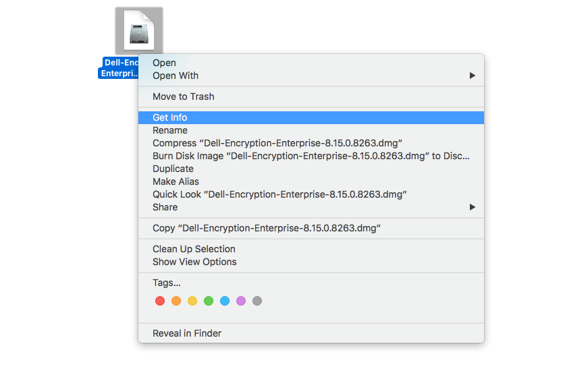Open the Tags… editor
The image size is (588, 367).
tap(167, 283)
